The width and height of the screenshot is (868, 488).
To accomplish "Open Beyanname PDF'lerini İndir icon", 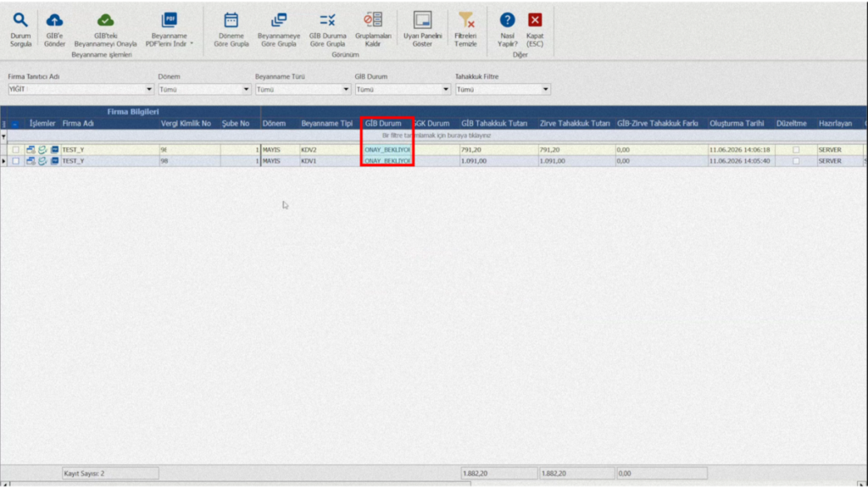I will [x=169, y=20].
